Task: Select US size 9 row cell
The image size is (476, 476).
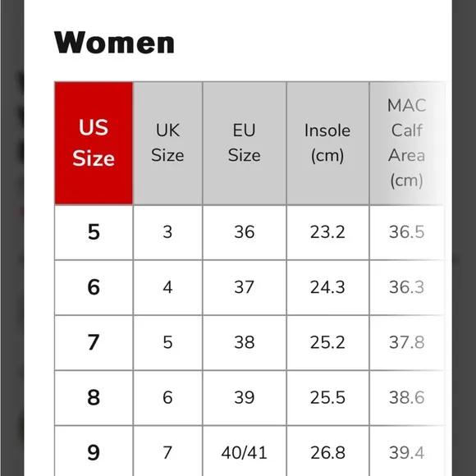Action: click(x=94, y=451)
